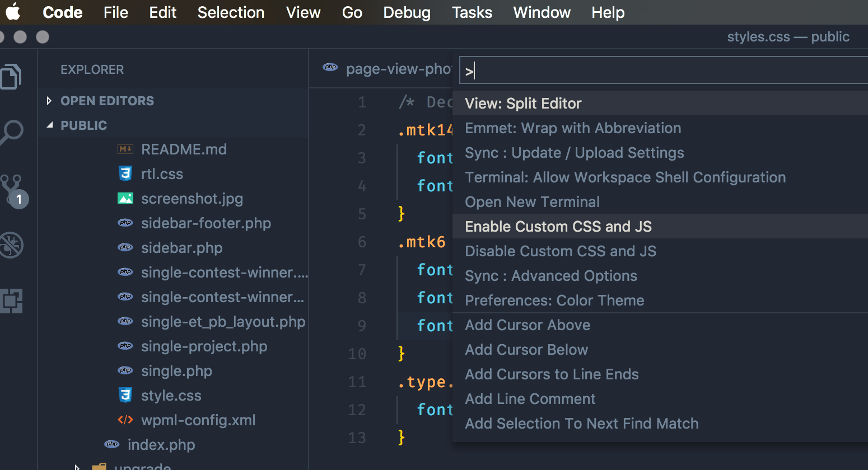Open the Explorer files icon in activity bar

click(x=10, y=77)
